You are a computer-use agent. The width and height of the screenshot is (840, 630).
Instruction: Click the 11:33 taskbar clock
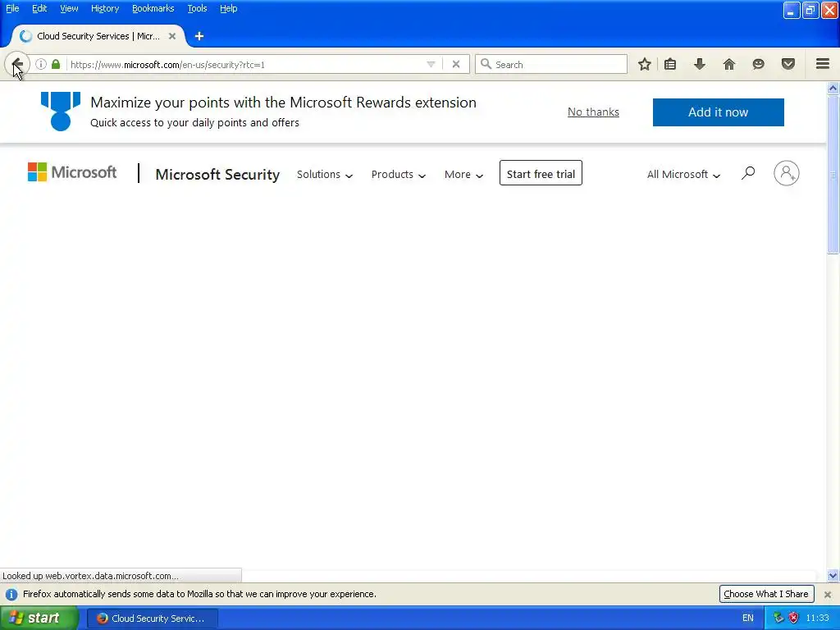point(818,619)
